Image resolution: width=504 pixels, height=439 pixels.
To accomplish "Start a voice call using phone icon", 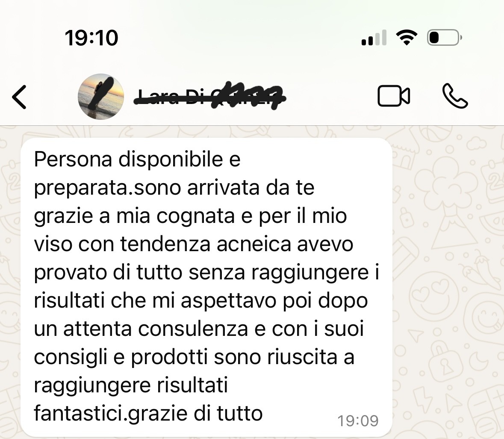I will click(x=455, y=96).
